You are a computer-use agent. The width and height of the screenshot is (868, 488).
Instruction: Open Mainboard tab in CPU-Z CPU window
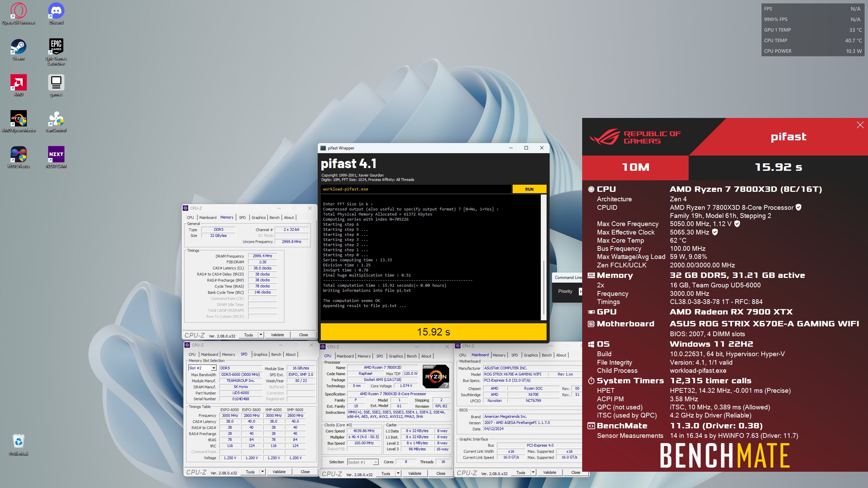coord(345,356)
